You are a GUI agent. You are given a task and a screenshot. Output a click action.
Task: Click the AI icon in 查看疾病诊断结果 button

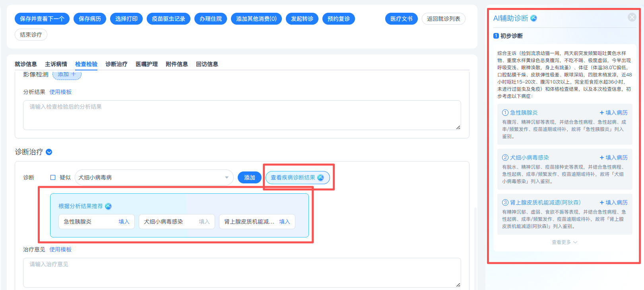point(321,177)
